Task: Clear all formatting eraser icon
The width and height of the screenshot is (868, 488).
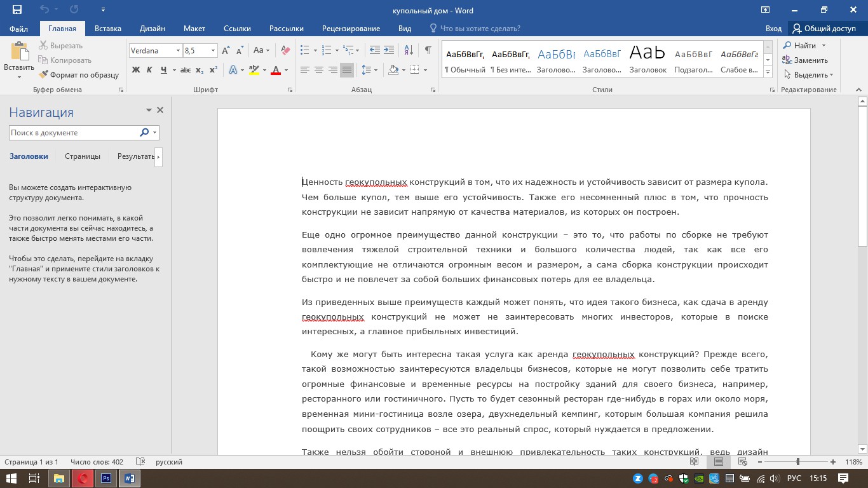Action: pyautogui.click(x=285, y=50)
